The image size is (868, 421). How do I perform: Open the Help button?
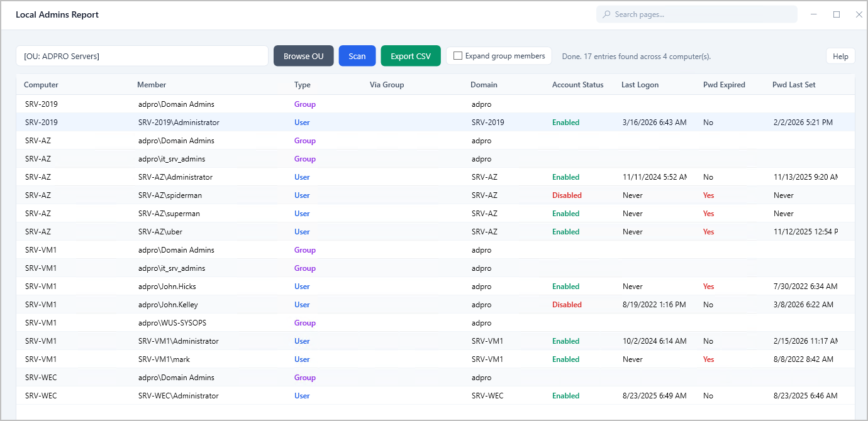[x=840, y=56]
